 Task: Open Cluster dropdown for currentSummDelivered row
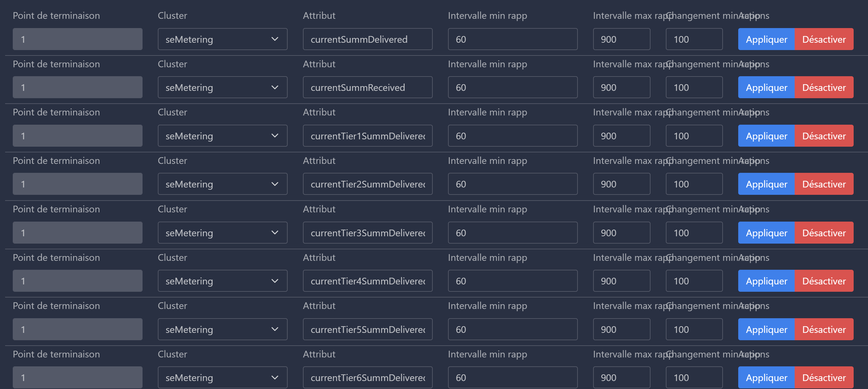click(x=222, y=39)
